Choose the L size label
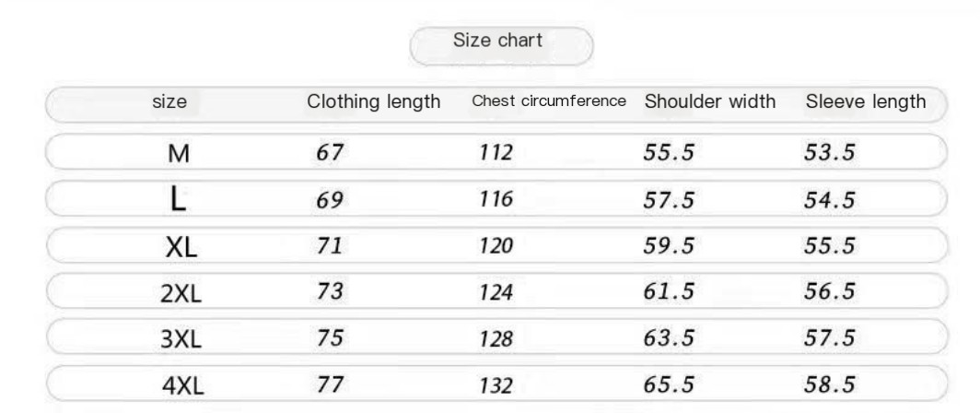The height and width of the screenshot is (413, 980). pyautogui.click(x=178, y=199)
